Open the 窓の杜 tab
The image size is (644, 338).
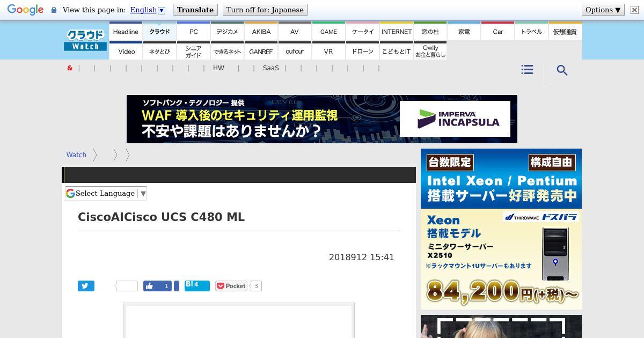(x=430, y=32)
